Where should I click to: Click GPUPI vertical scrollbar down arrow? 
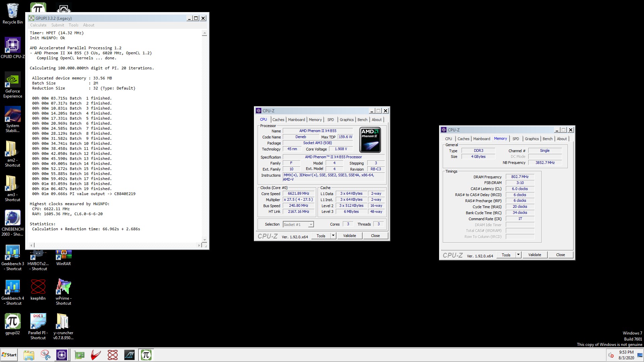(205, 240)
